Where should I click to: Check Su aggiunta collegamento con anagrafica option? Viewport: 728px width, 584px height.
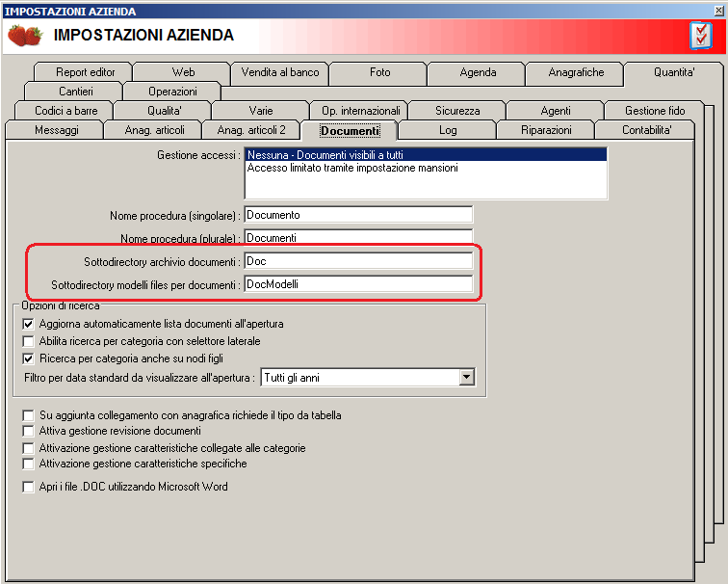point(28,415)
